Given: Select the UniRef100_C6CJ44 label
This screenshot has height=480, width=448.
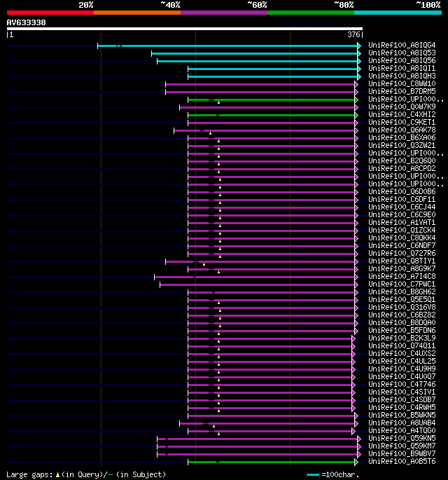Looking at the screenshot, I should click(402, 207).
